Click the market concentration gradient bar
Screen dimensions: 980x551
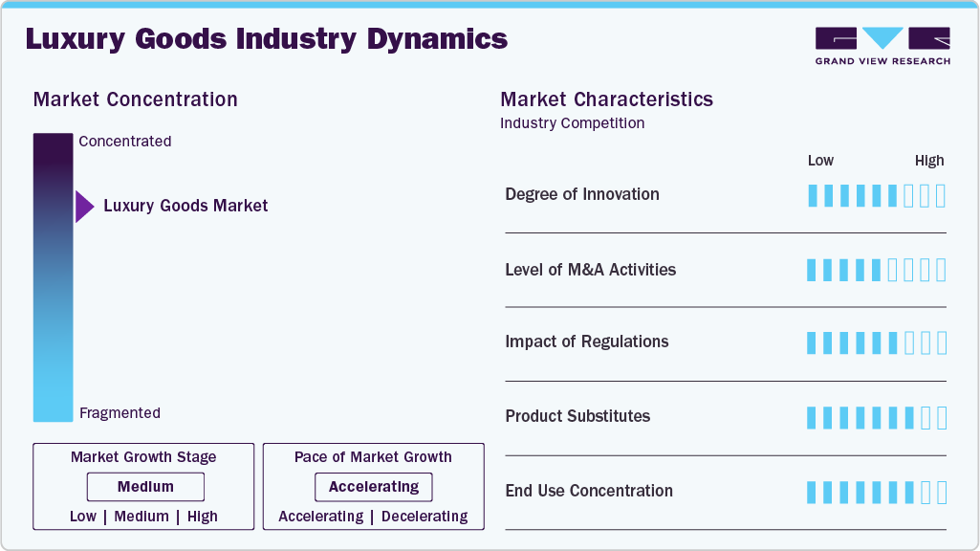pyautogui.click(x=53, y=277)
